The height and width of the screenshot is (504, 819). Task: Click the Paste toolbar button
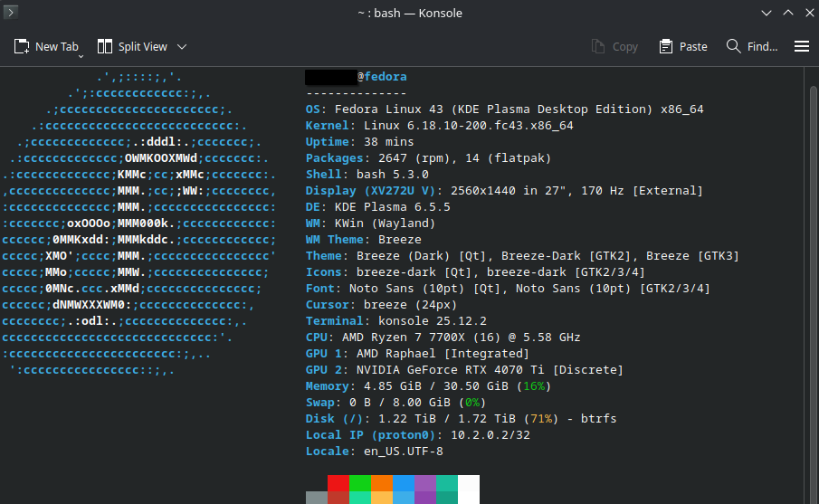click(x=683, y=46)
